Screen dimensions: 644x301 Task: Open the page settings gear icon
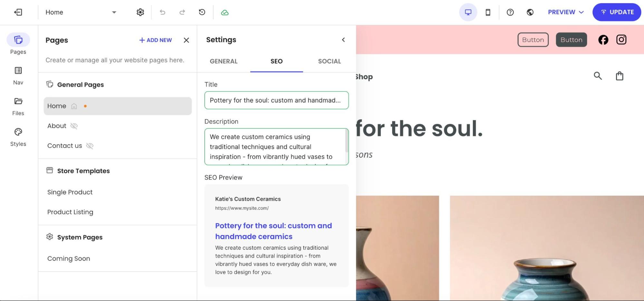pos(140,12)
